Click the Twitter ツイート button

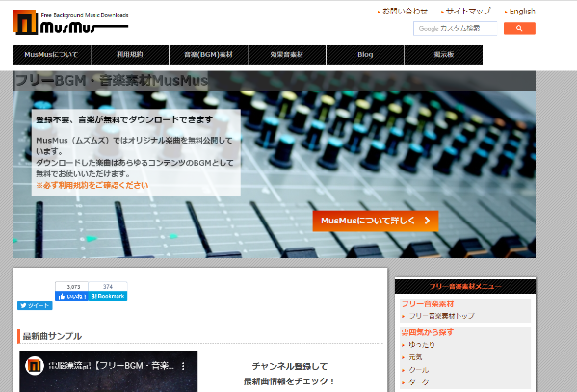click(35, 306)
